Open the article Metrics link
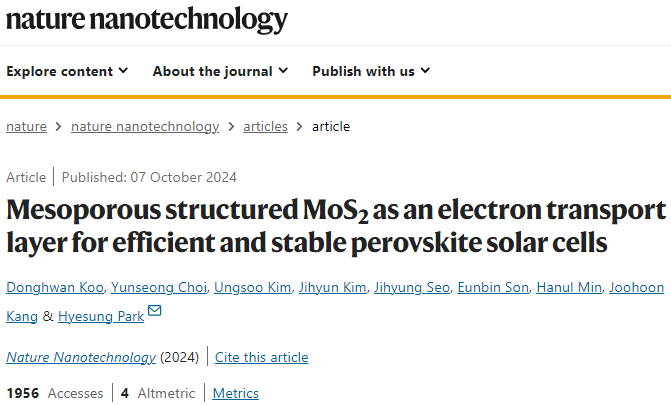This screenshot has width=671, height=405. (x=236, y=393)
